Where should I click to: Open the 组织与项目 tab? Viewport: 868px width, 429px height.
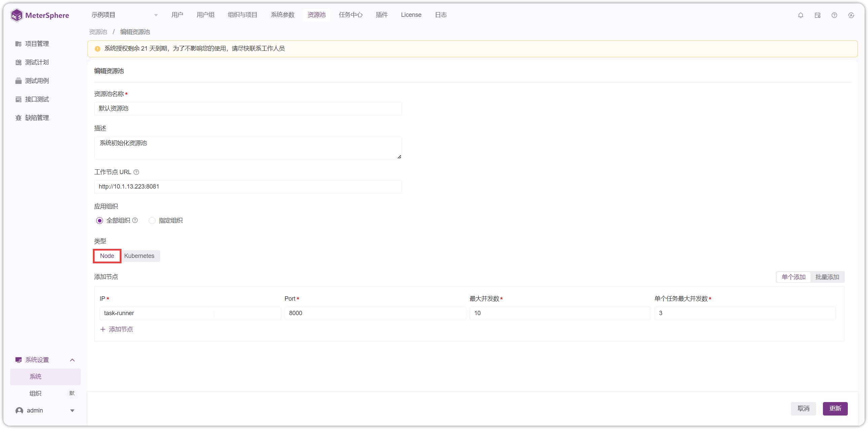coord(243,15)
